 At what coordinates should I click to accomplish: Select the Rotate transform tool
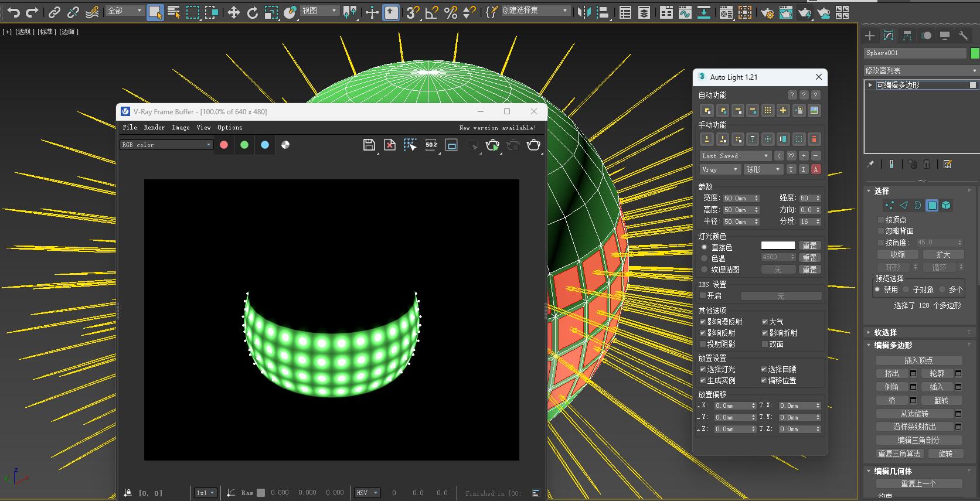click(252, 12)
